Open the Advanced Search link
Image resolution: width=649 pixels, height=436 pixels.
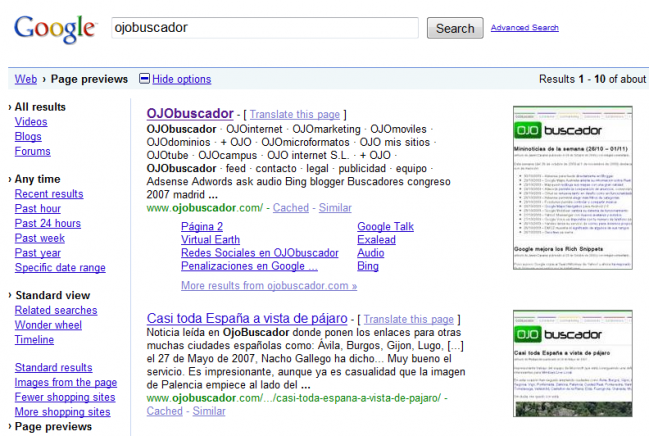coord(524,28)
